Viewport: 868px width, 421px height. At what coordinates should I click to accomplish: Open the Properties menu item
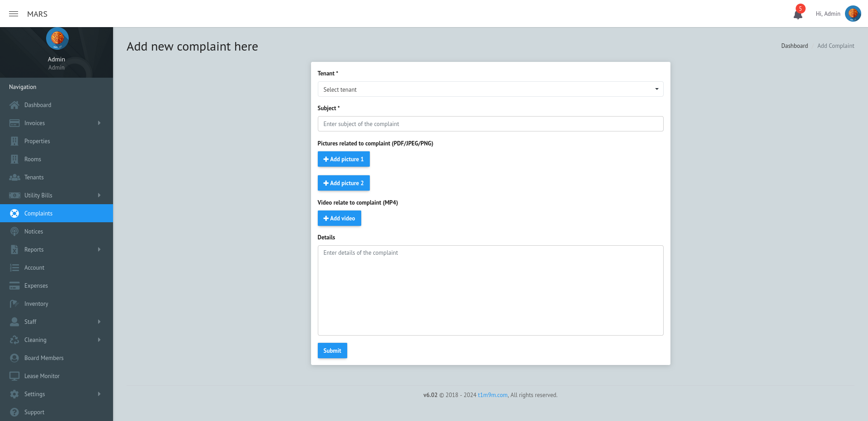click(57, 141)
